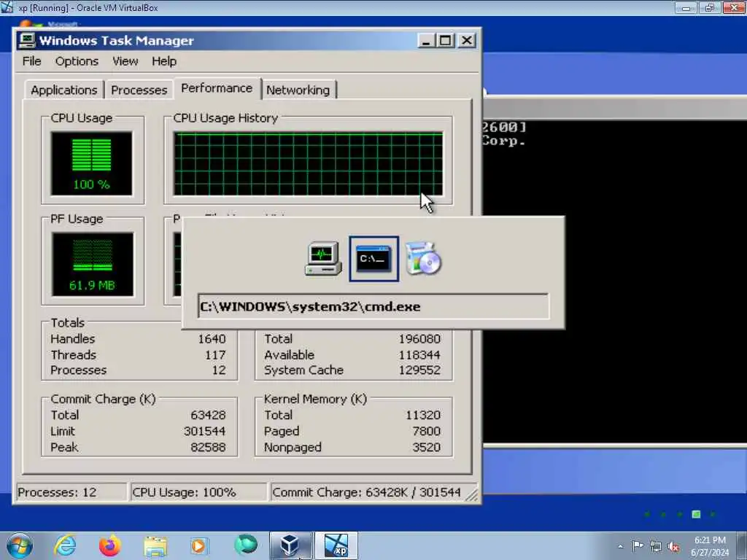Select cmd.exe icon in Alt-Tab switcher
The width and height of the screenshot is (747, 560).
click(x=373, y=259)
